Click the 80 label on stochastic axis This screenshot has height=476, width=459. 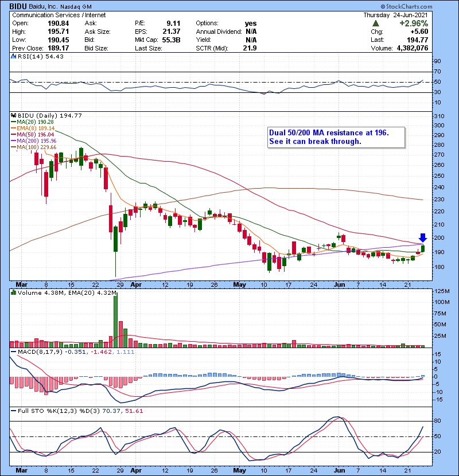437,421
